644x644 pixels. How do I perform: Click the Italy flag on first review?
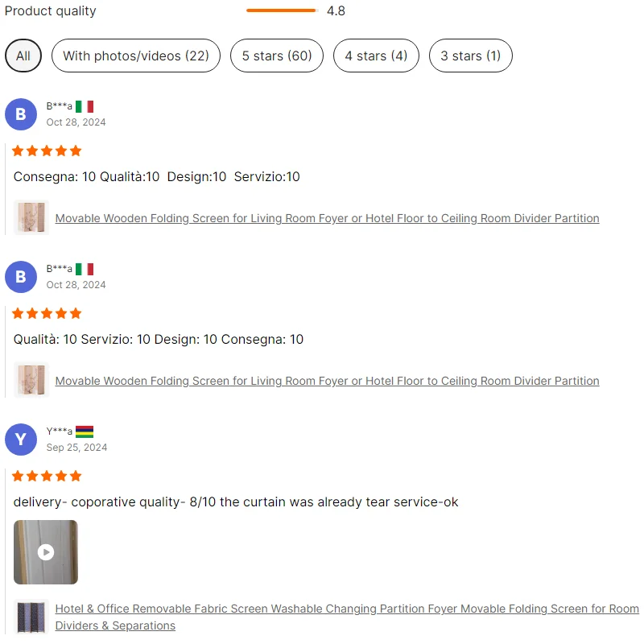coord(85,107)
